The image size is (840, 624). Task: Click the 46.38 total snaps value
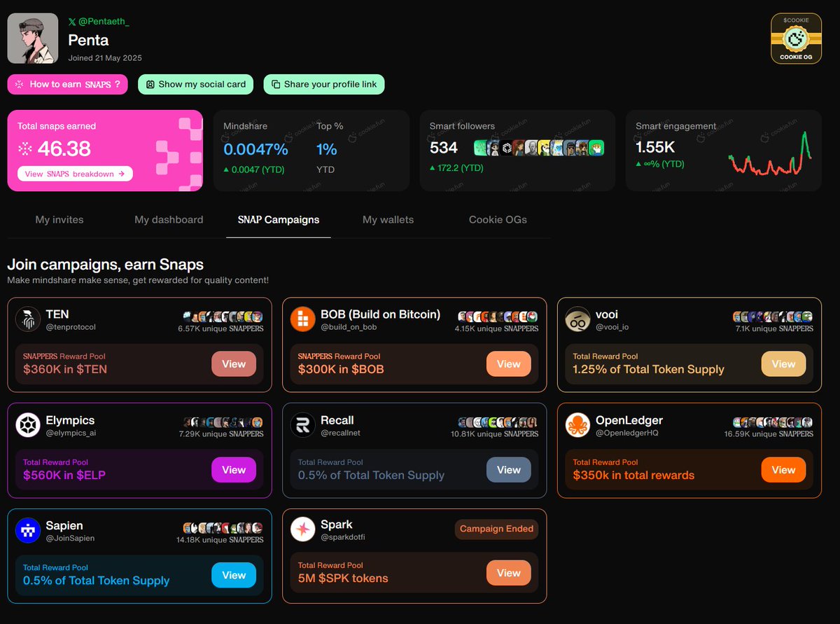click(x=64, y=148)
